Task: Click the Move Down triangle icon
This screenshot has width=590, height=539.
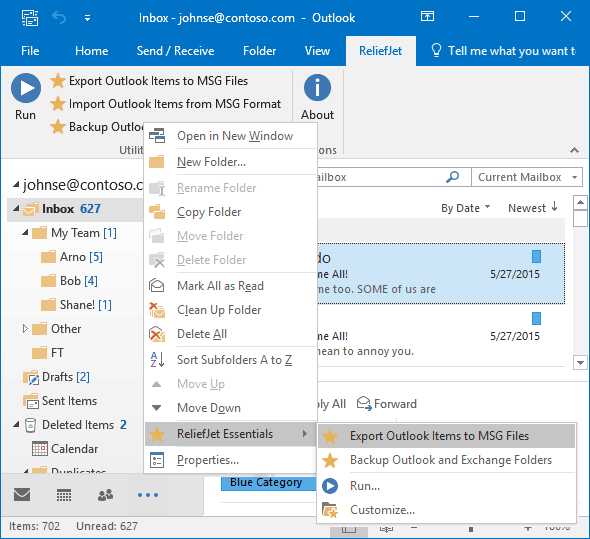Action: point(157,408)
